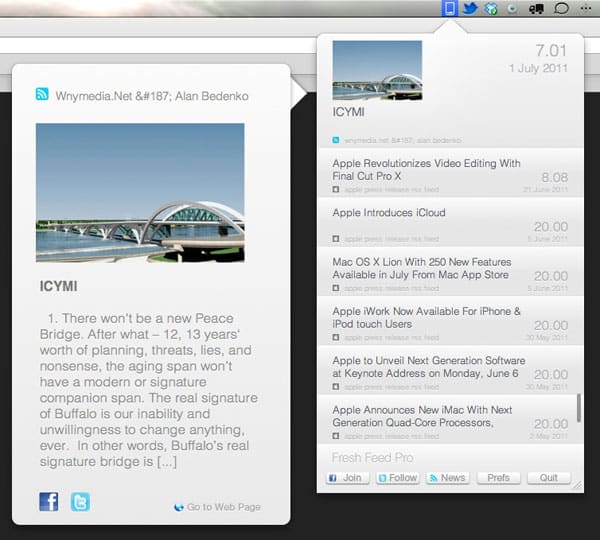This screenshot has width=600, height=540.
Task: Click the Quit button
Action: coord(548,478)
